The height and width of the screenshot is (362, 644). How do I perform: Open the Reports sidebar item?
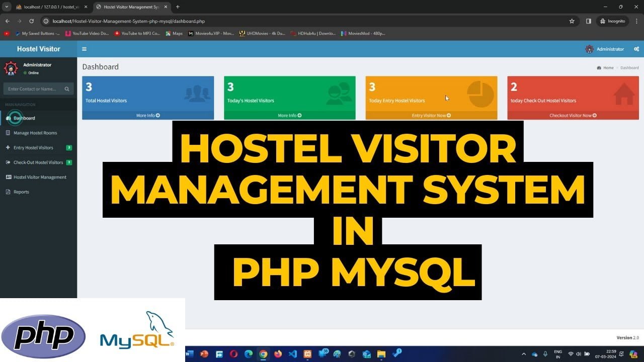coord(21,192)
